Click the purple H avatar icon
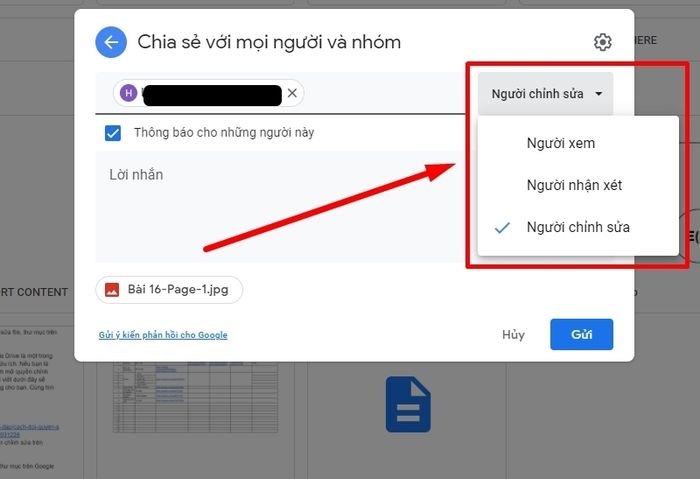This screenshot has height=479, width=700. click(129, 93)
